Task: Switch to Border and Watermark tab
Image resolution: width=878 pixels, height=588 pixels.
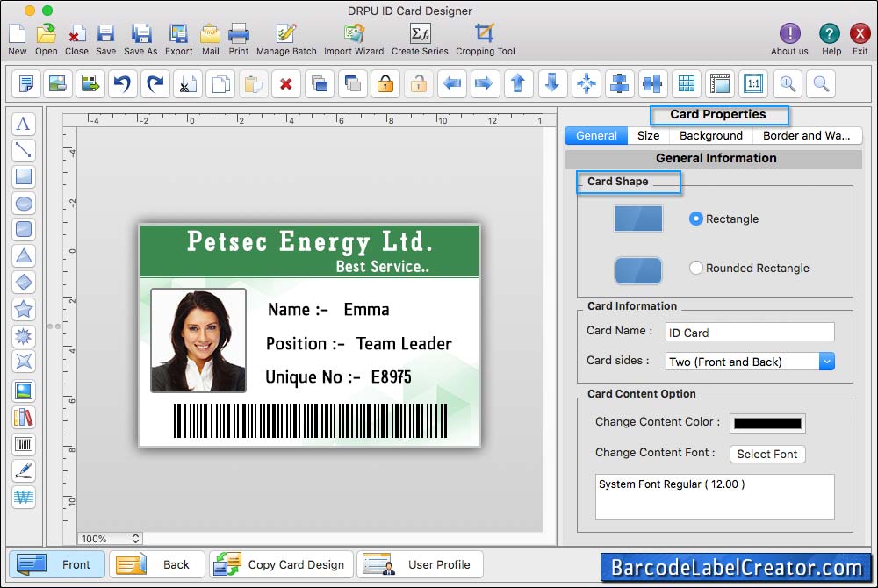Action: click(x=806, y=135)
